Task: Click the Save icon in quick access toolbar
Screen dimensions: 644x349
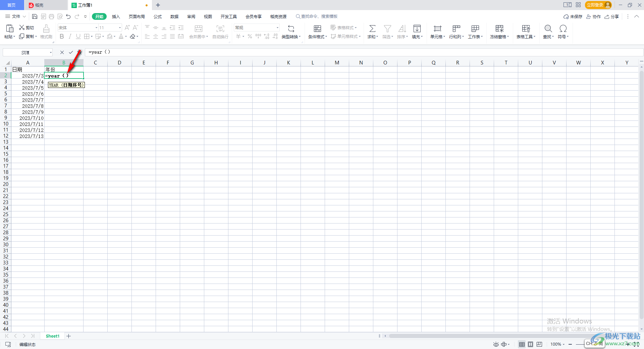Action: coord(35,16)
